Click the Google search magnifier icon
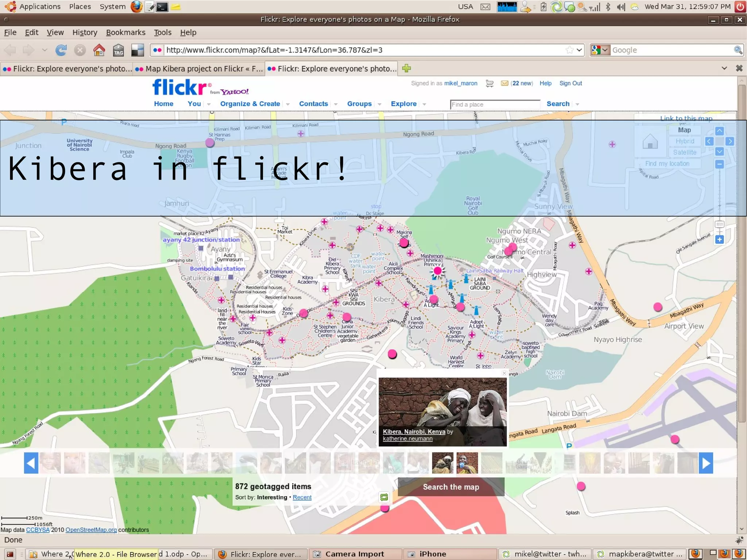Viewport: 747px width, 560px height. click(738, 50)
